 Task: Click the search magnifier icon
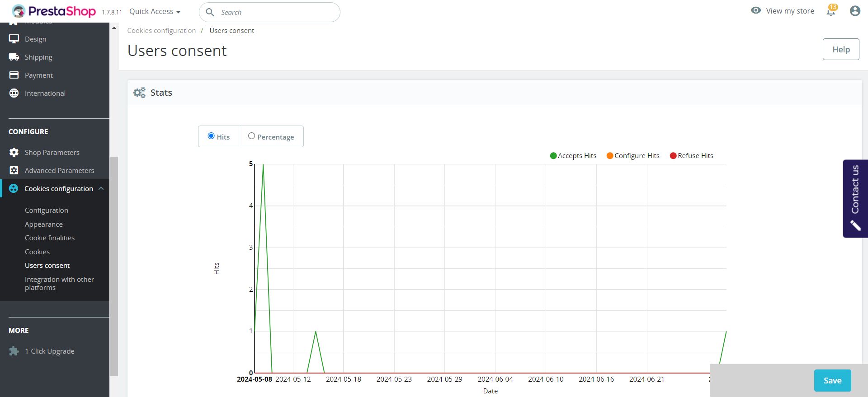tap(210, 12)
